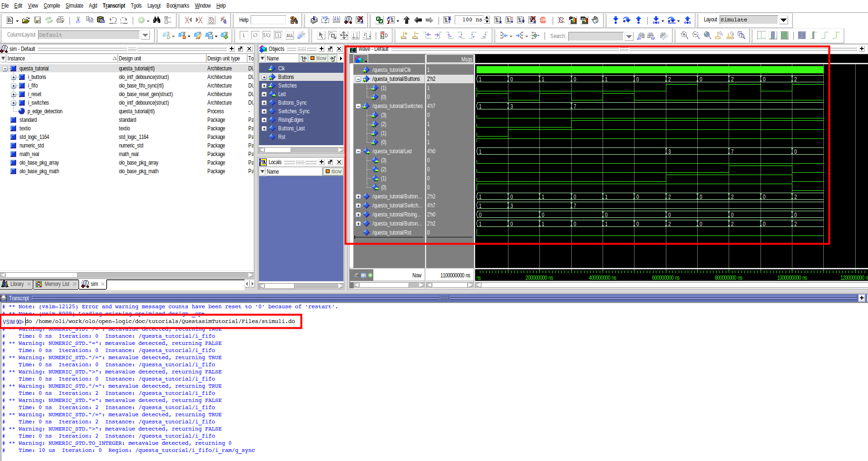868x461 pixels.
Task: Click the Cut scissors icon
Action: 78,20
